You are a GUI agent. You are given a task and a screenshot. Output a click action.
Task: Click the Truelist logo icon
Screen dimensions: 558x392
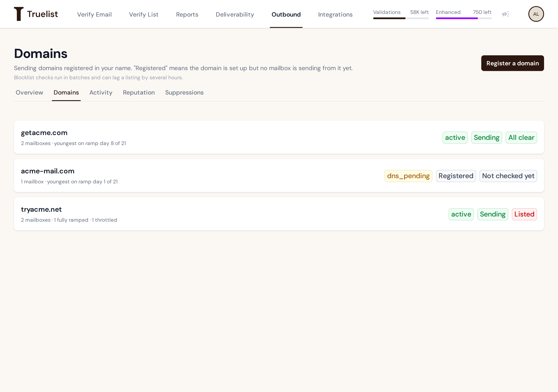pos(19,14)
